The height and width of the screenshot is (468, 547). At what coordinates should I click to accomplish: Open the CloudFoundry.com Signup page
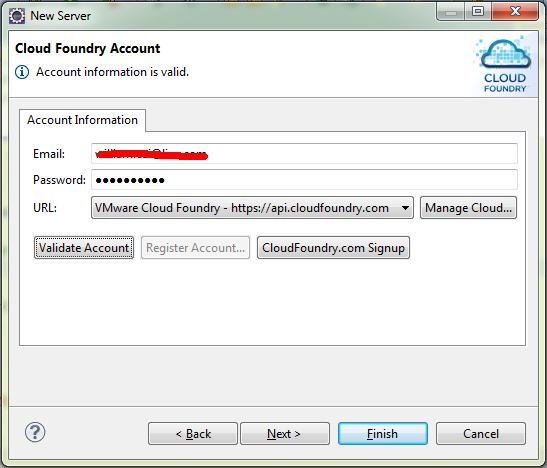(x=333, y=248)
